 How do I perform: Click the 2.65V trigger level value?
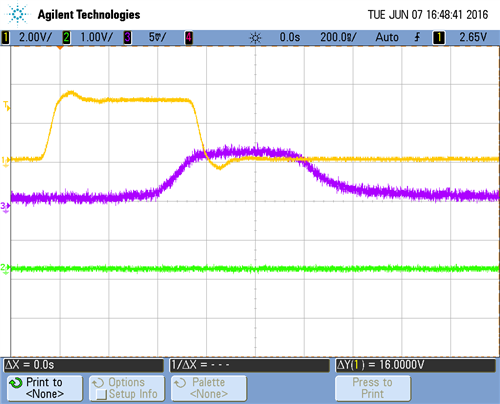pos(473,37)
